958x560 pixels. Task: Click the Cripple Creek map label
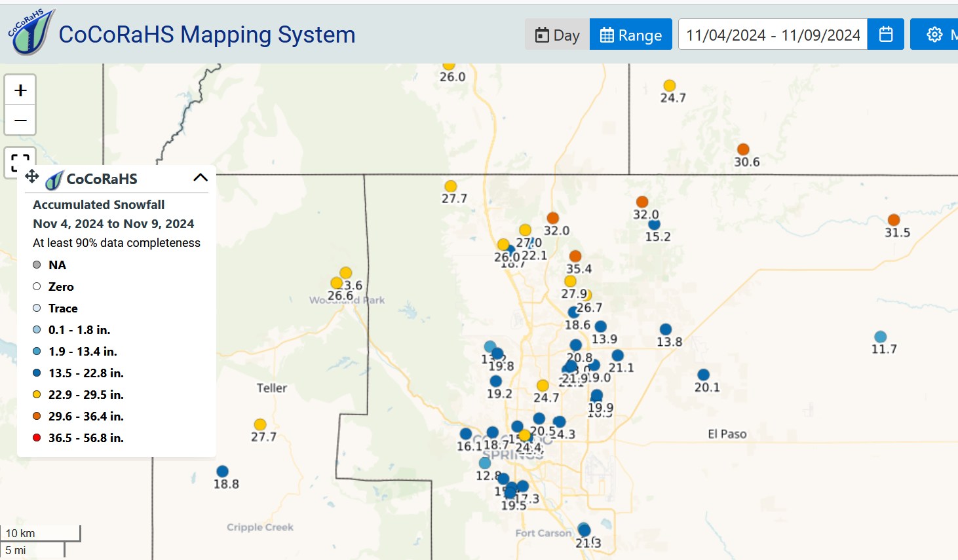click(x=260, y=527)
